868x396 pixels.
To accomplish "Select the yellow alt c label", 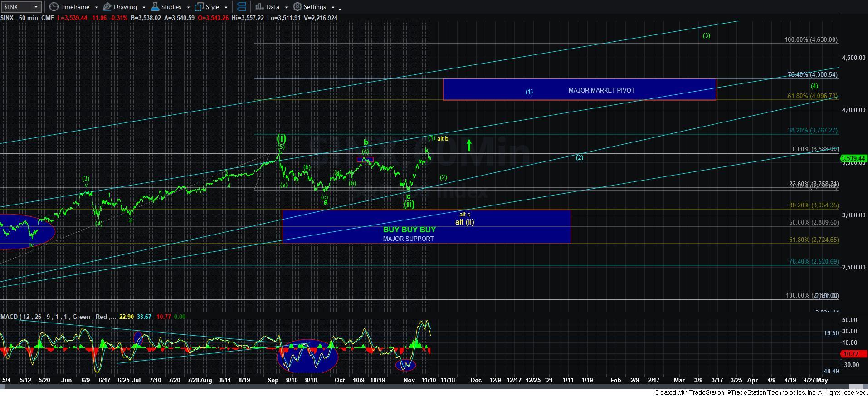I will tap(465, 215).
